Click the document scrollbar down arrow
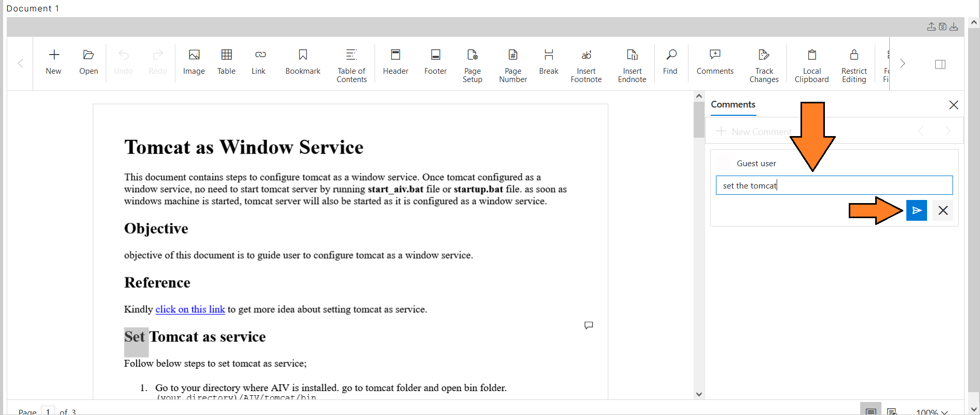The width and height of the screenshot is (980, 415). tap(699, 394)
